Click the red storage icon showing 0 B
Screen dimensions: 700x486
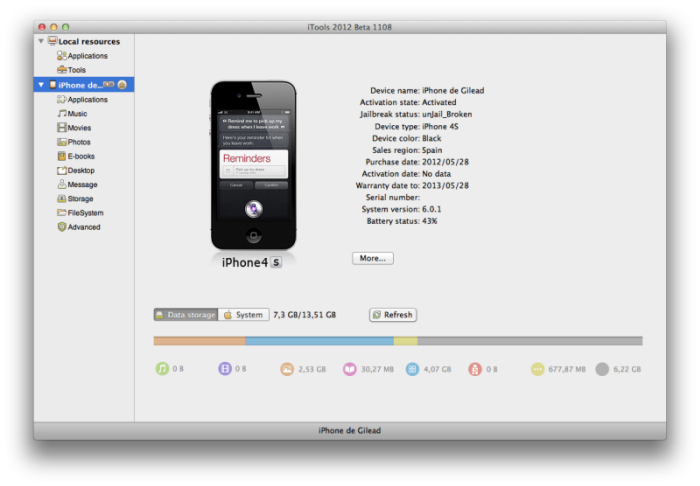coord(475,369)
